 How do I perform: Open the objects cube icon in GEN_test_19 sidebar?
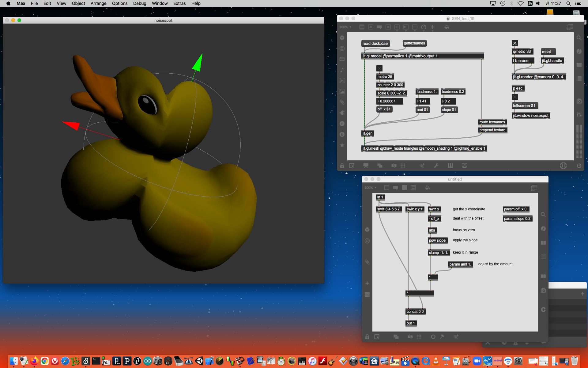[x=342, y=38]
